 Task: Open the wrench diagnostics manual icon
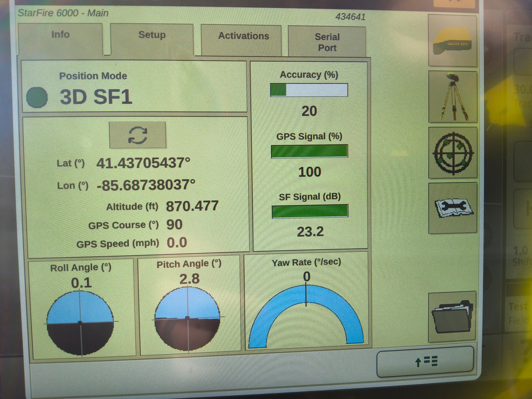click(x=453, y=208)
